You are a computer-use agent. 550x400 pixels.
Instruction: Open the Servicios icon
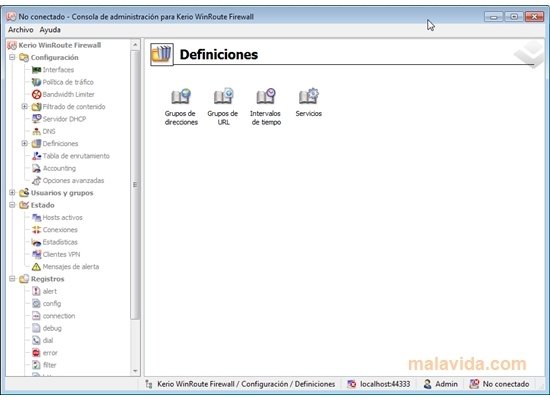308,96
